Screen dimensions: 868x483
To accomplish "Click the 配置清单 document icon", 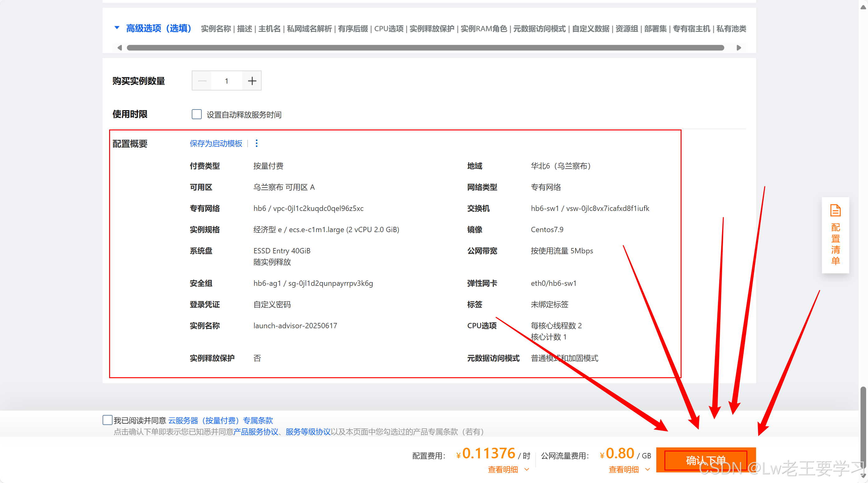I will 835,211.
